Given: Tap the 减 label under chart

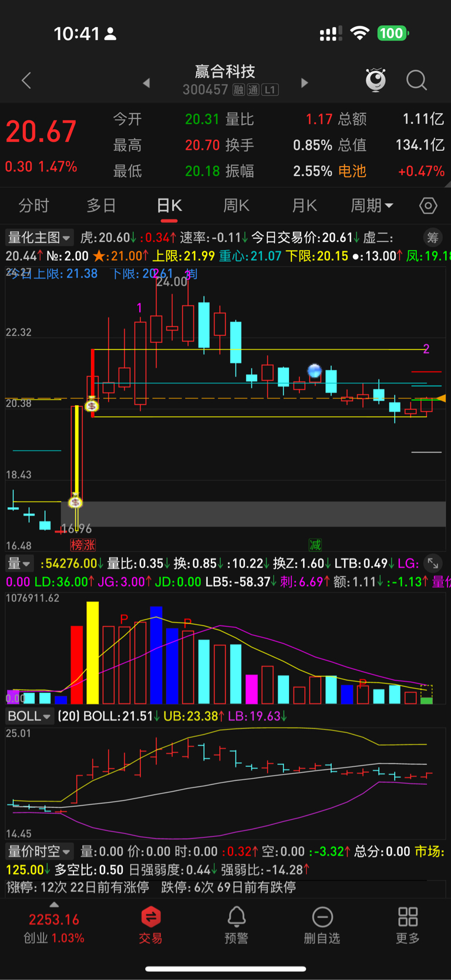Looking at the screenshot, I should coord(315,545).
